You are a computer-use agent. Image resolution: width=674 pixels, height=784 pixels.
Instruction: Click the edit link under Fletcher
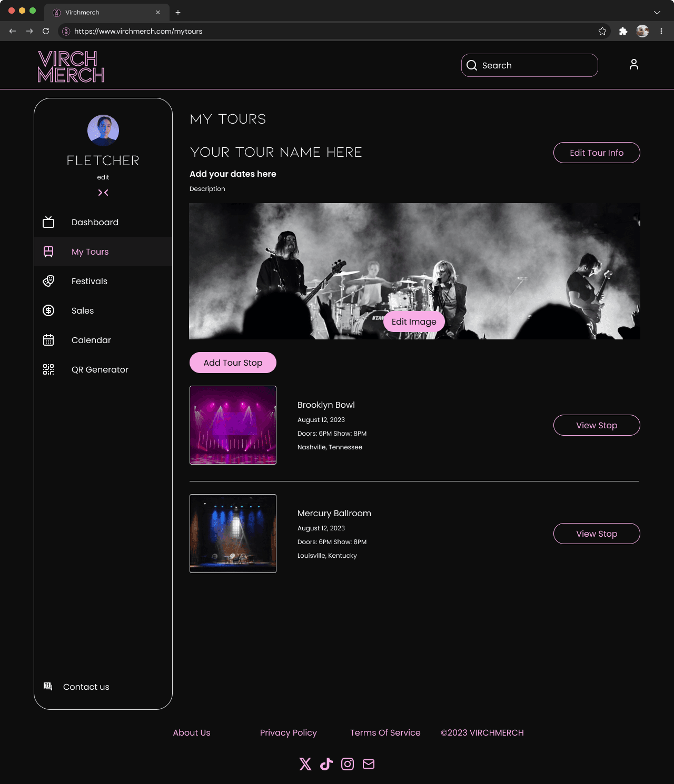tap(103, 177)
